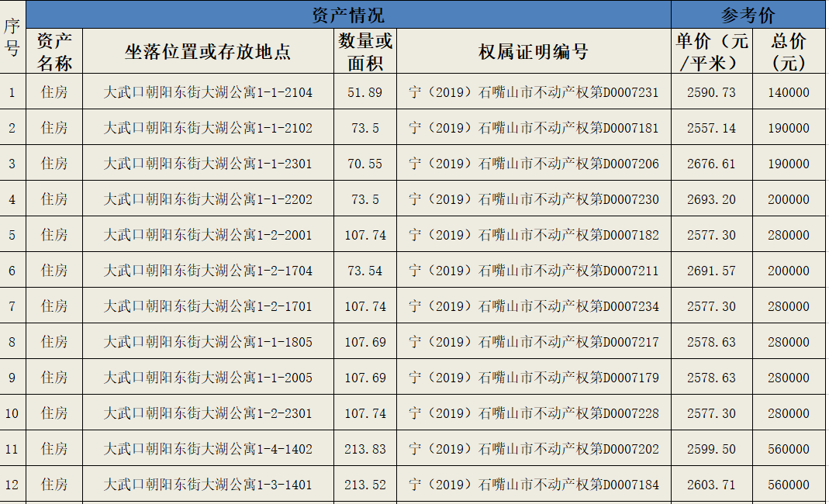Click unit price 2603.71
Image resolution: width=829 pixels, height=504 pixels.
[712, 485]
